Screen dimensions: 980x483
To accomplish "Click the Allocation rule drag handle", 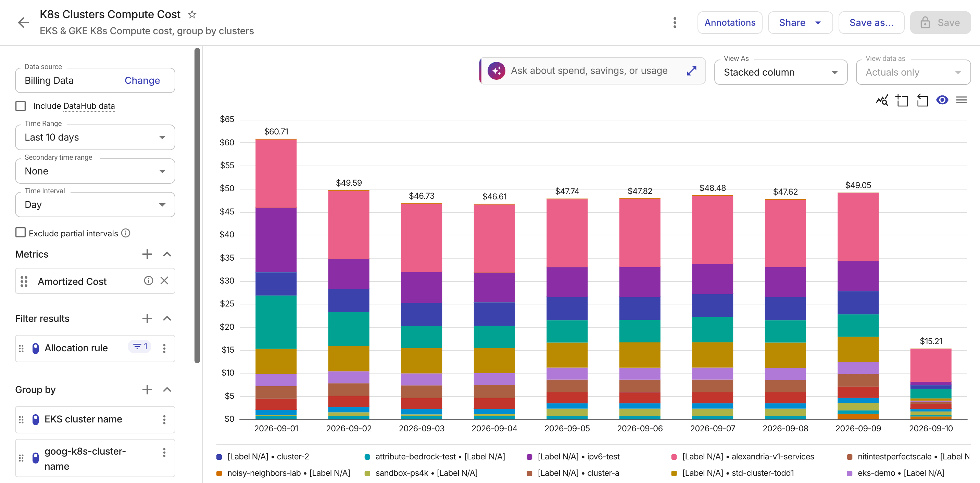I will click(21, 349).
